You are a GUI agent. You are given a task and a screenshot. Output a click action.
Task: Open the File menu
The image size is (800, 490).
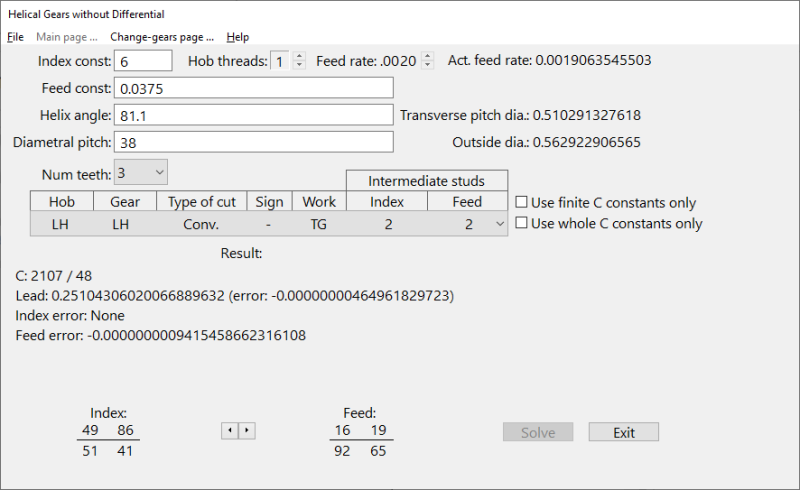15,37
